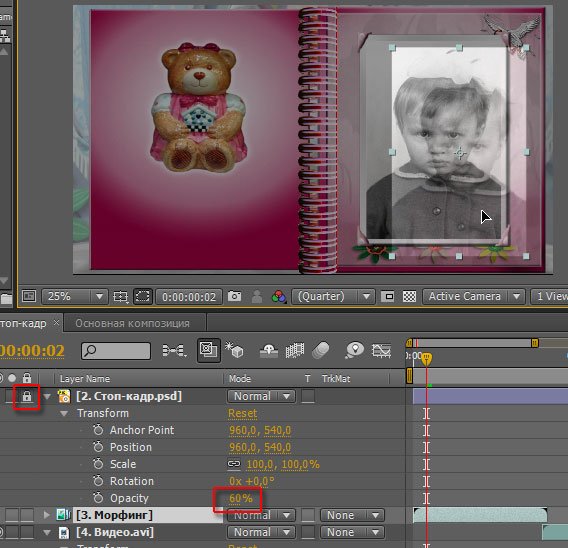Toggle the Scale stopwatch

(98, 464)
